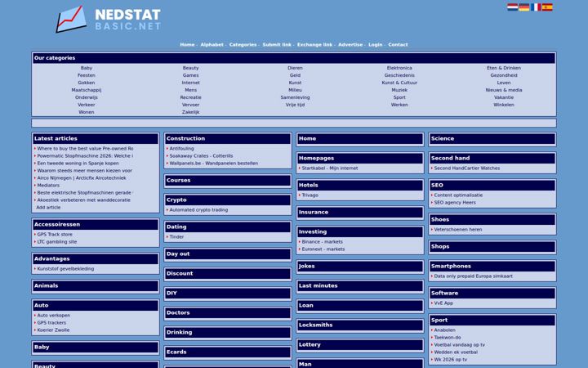Open the Airco Nijmegen Arcticfix article
Screen dimensions: 588x368
click(82, 178)
